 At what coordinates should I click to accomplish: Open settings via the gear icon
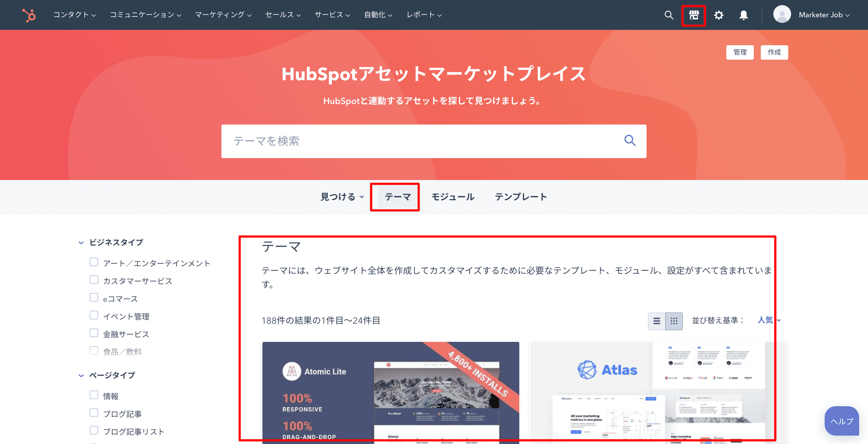click(x=719, y=15)
